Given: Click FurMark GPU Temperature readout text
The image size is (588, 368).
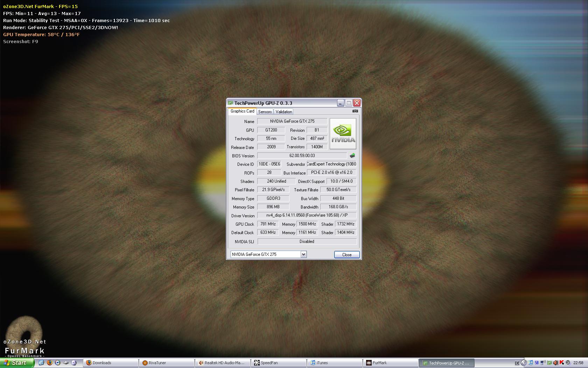Looking at the screenshot, I should coord(41,34).
